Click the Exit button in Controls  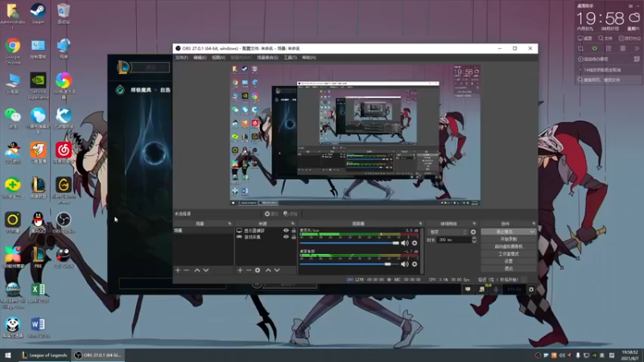pyautogui.click(x=509, y=269)
